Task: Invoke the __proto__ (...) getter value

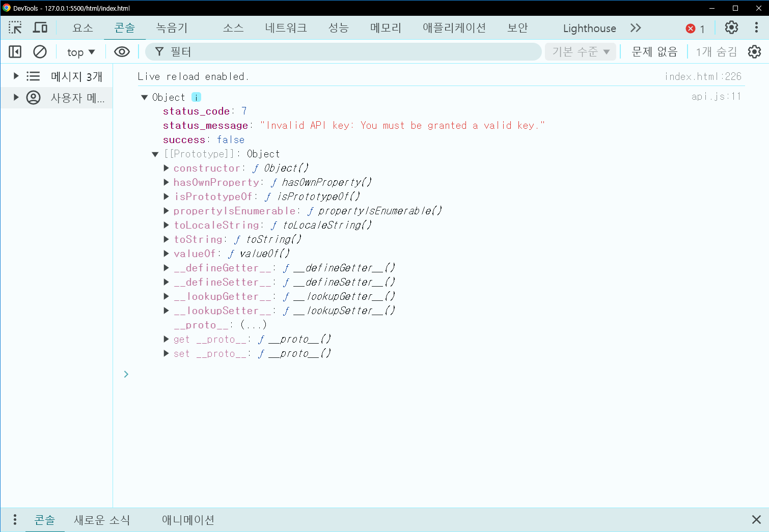Action: click(254, 325)
